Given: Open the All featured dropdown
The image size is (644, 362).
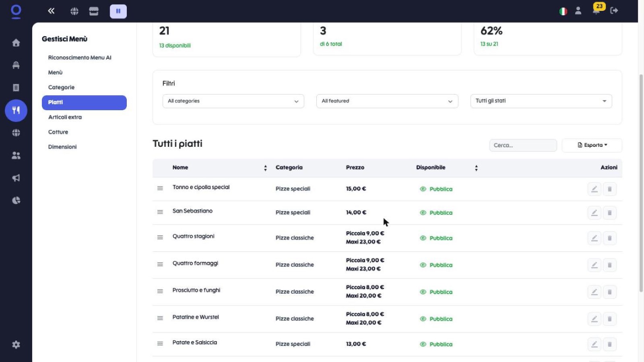Looking at the screenshot, I should click(387, 101).
